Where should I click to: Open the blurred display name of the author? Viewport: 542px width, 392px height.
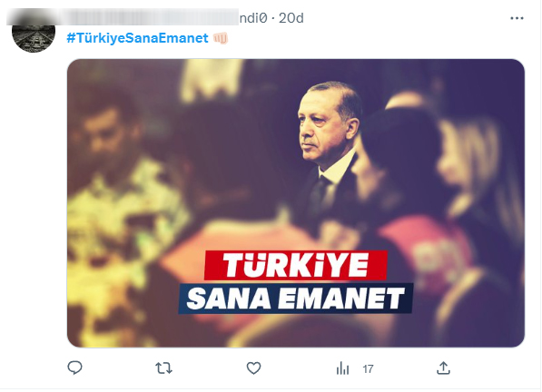(123, 17)
